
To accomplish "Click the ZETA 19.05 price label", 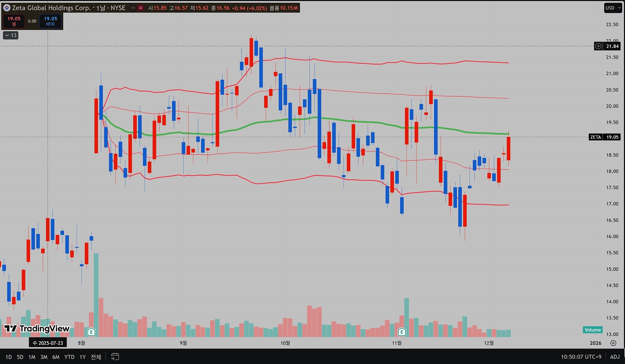I will pyautogui.click(x=604, y=137).
